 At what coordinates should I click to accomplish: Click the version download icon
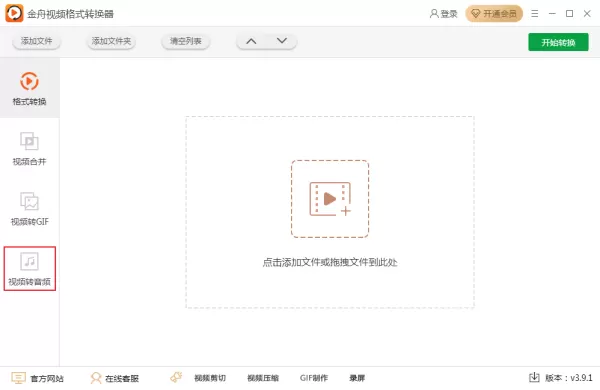coord(534,377)
